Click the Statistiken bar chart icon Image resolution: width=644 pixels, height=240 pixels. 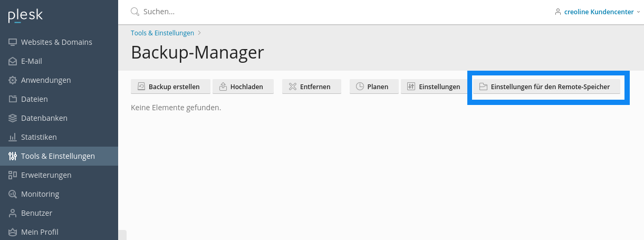click(13, 137)
